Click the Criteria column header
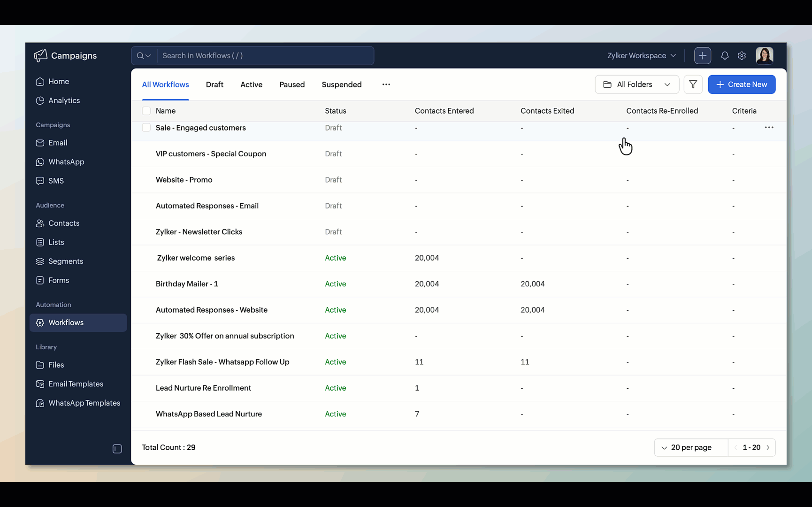 point(744,111)
